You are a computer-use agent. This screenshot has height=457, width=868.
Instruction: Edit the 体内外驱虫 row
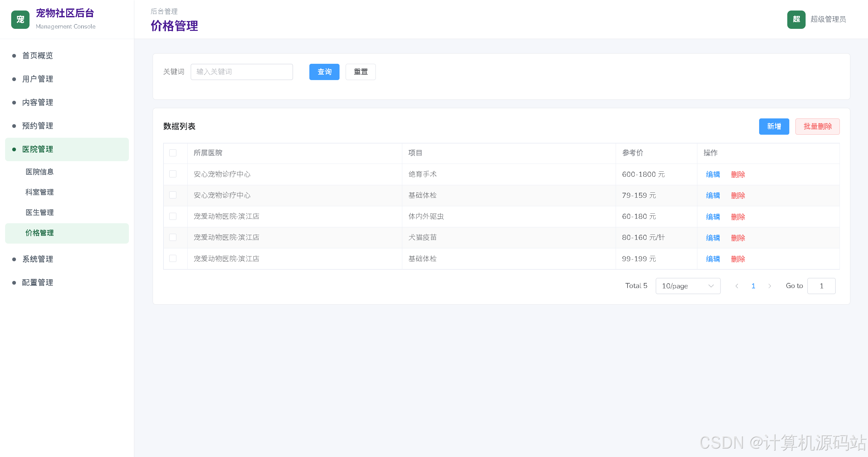pyautogui.click(x=713, y=217)
